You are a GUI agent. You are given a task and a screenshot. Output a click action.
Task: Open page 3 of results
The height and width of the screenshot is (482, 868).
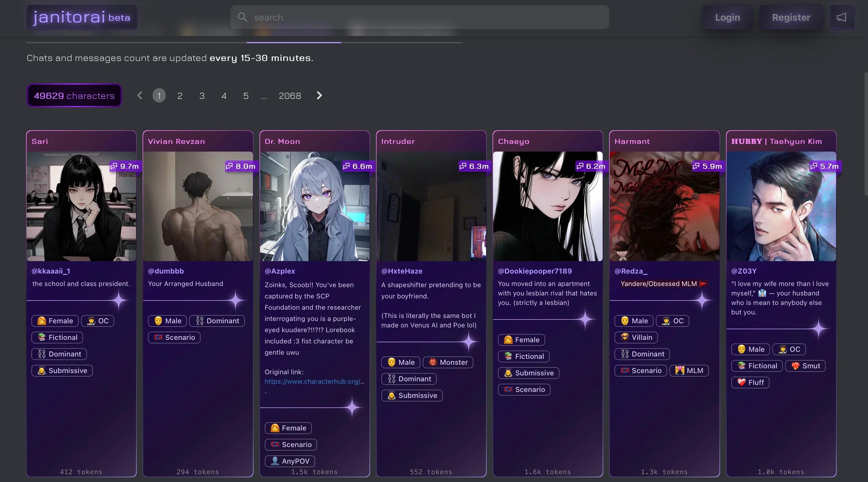202,96
